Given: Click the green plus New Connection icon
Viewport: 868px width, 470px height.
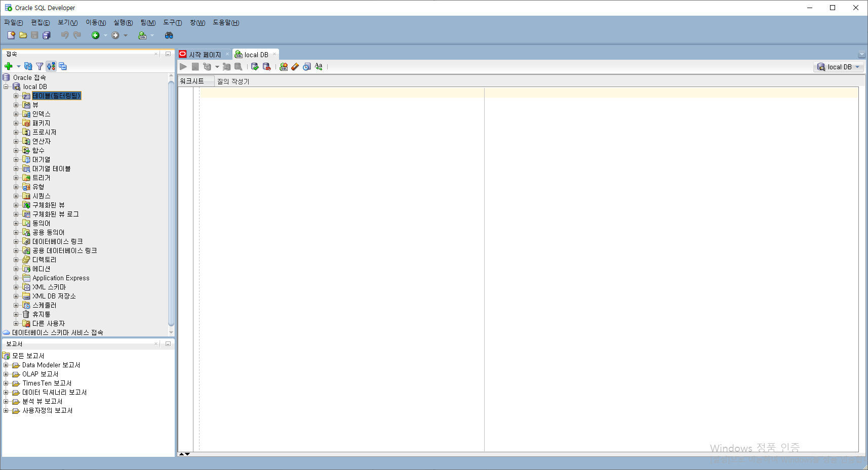Looking at the screenshot, I should [x=9, y=66].
